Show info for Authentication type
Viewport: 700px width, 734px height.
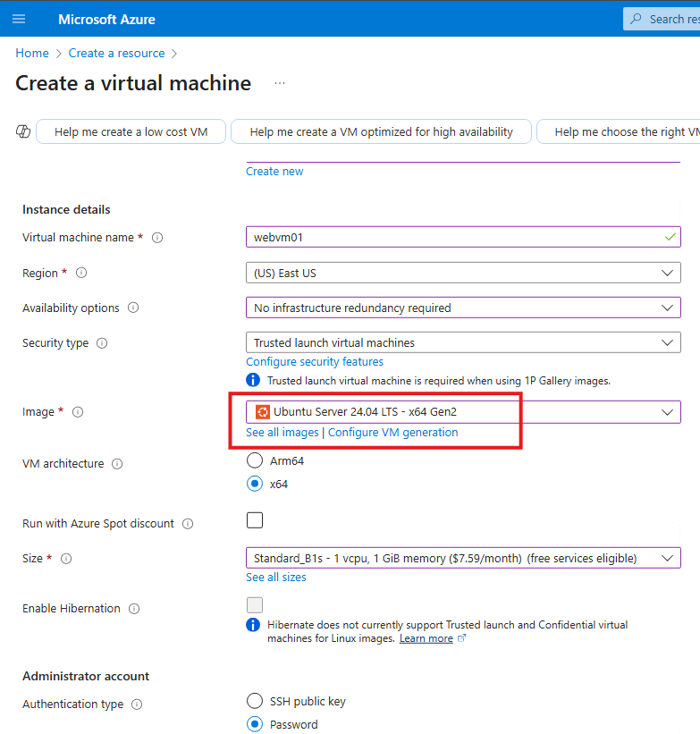(x=137, y=704)
